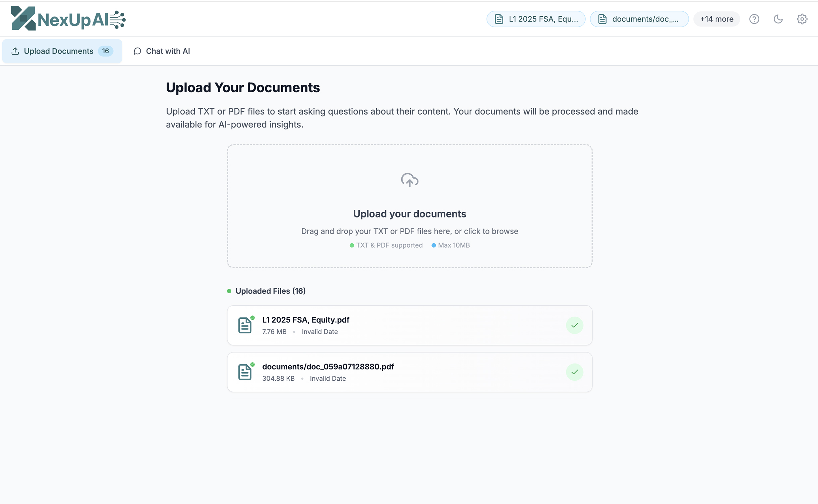Click the document icon in documents/doc_ chip

tap(602, 19)
